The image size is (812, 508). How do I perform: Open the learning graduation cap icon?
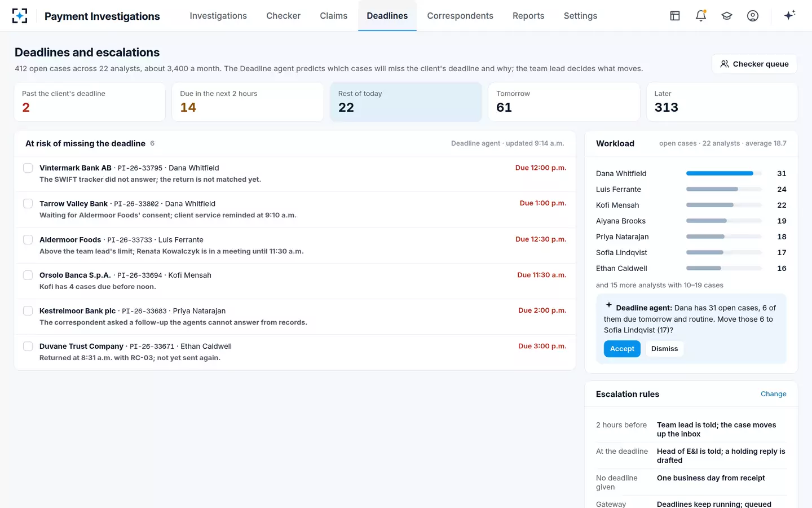pyautogui.click(x=727, y=16)
